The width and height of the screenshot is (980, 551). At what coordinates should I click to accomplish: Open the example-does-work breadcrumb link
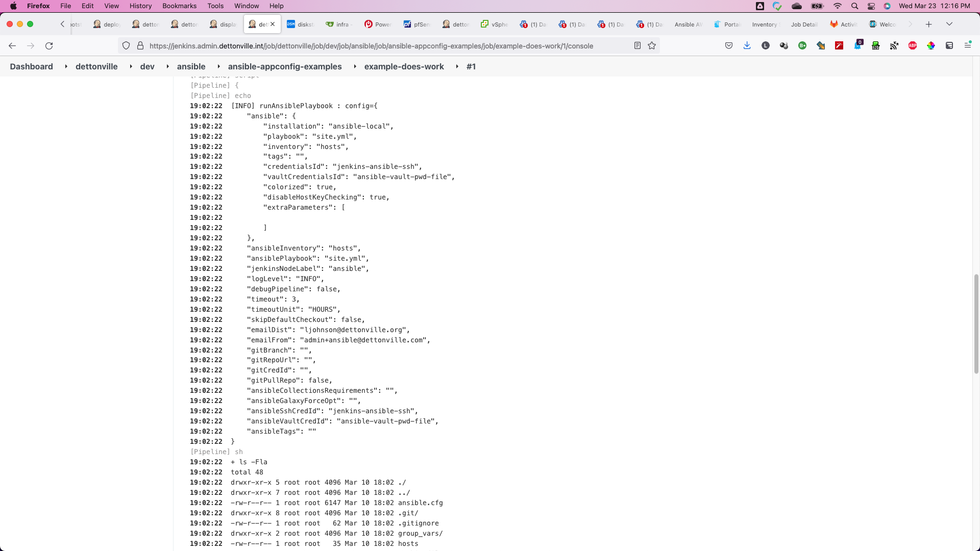[404, 66]
